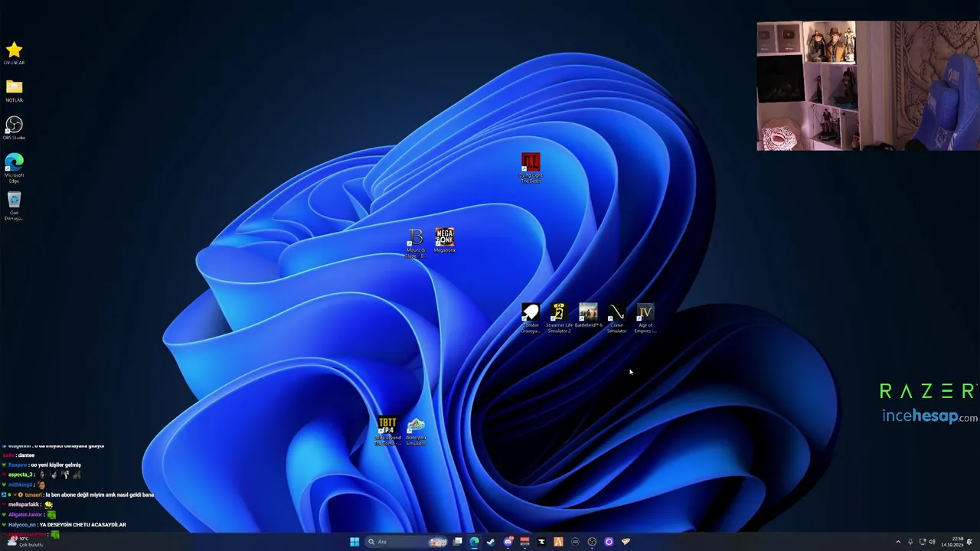Open the NOTLAR folder
Screen dimensions: 980x551
(14, 90)
